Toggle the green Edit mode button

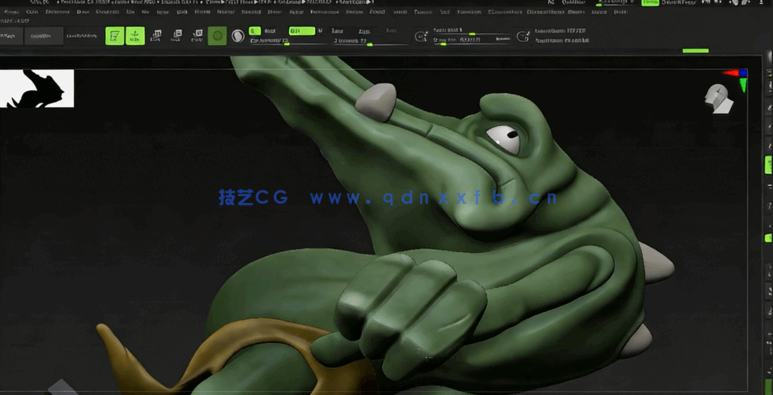pos(114,36)
